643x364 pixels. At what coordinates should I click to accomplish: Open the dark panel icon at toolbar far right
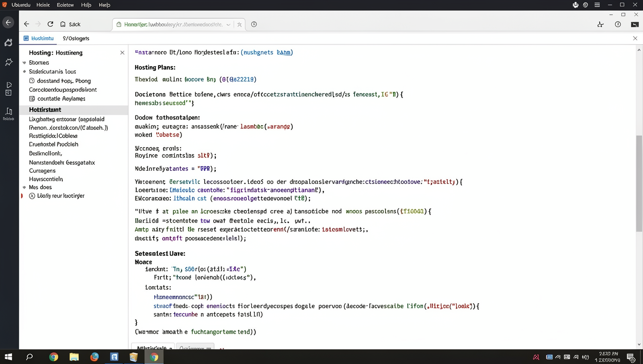[635, 25]
